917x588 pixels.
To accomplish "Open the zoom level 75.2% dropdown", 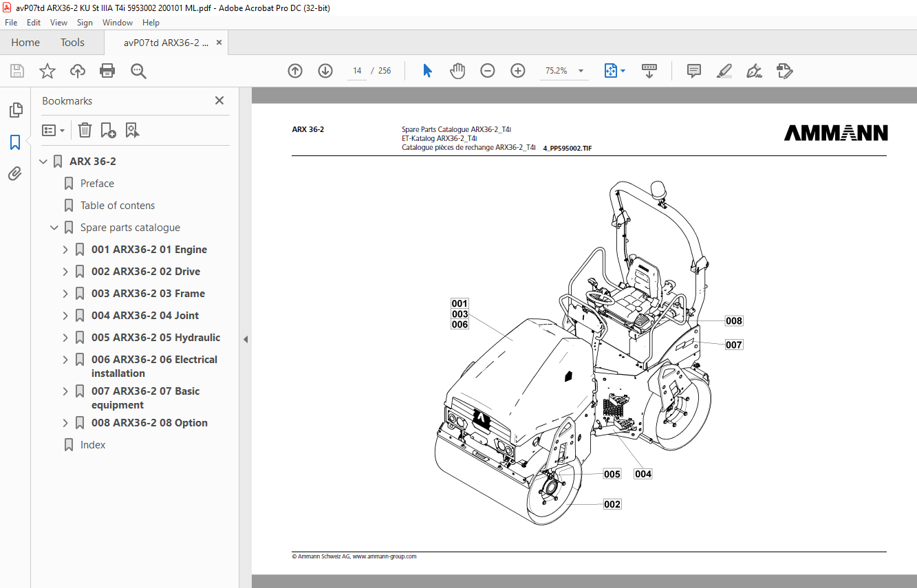I will click(581, 71).
